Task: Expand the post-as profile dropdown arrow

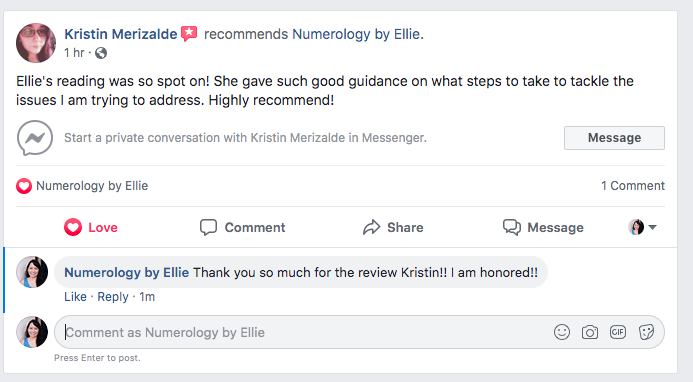Action: click(652, 227)
